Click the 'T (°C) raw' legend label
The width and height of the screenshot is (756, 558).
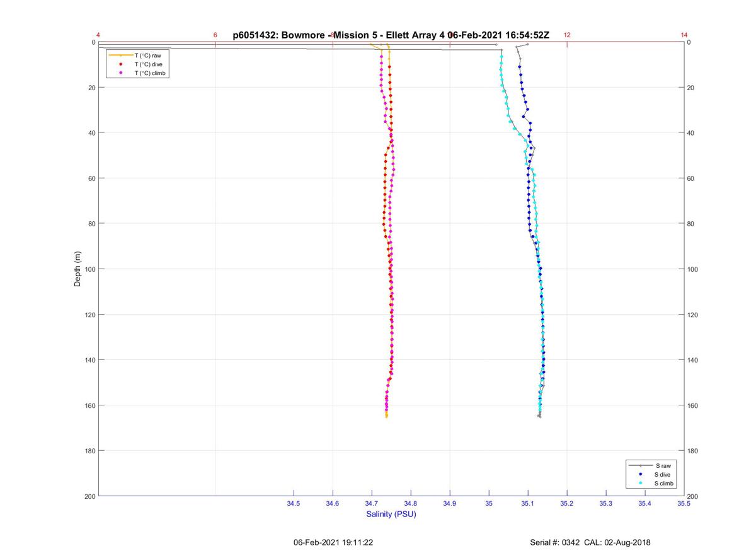(148, 55)
